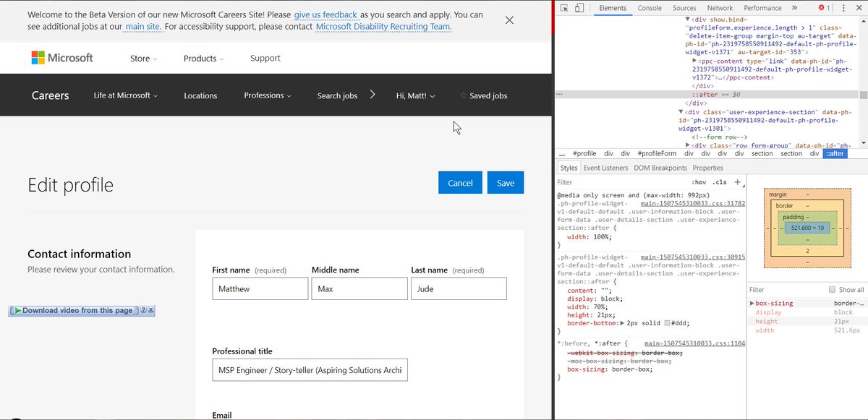Screen dimensions: 868x420
Task: Expand the ppc-content DOM node
Action: click(694, 59)
